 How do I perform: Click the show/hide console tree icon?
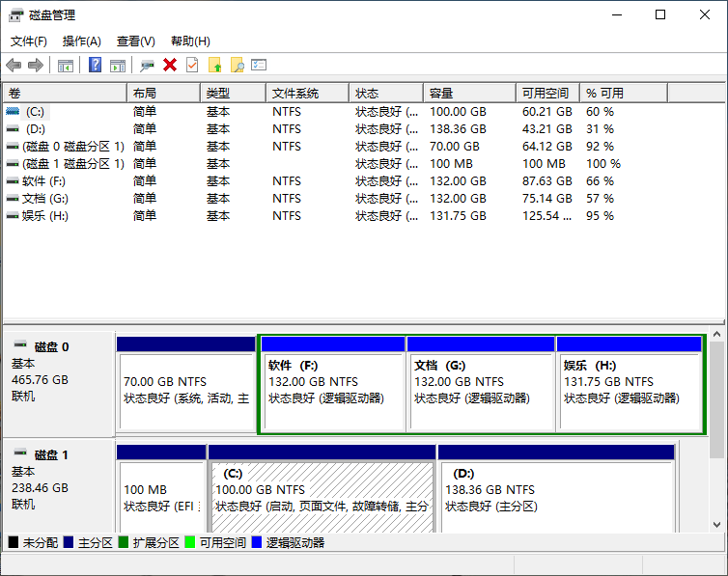click(66, 65)
